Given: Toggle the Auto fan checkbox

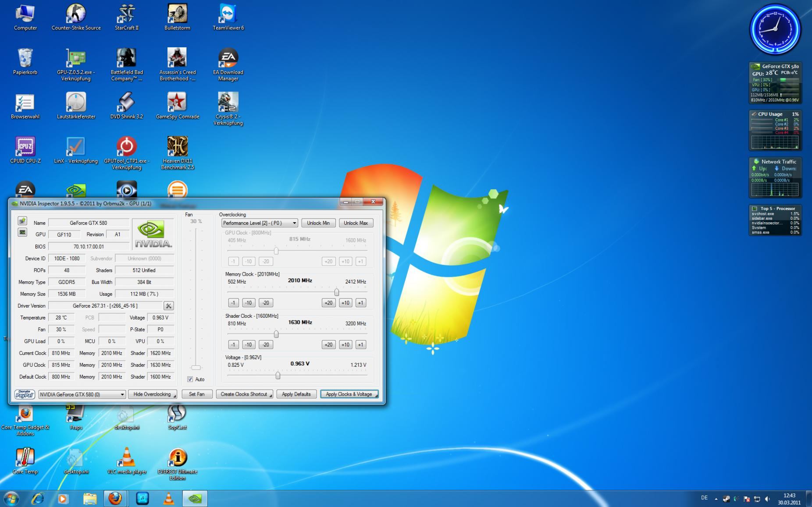Looking at the screenshot, I should click(x=190, y=379).
